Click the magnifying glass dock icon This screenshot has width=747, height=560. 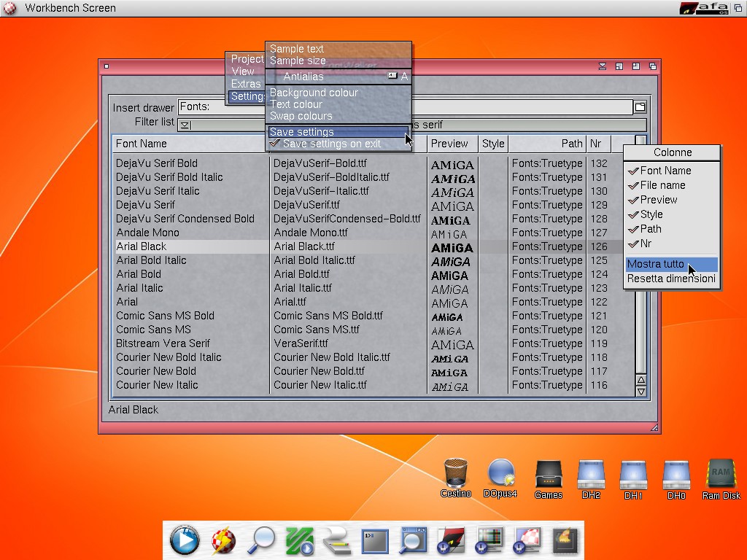pos(262,540)
